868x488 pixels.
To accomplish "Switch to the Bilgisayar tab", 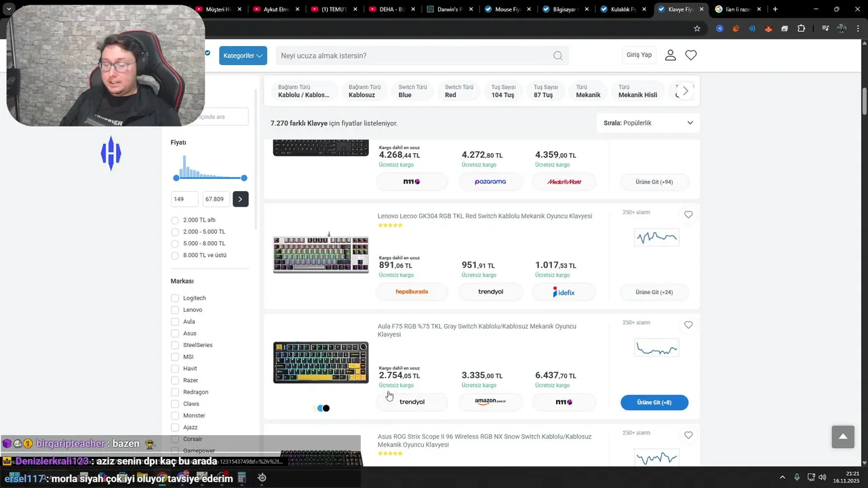I will [566, 9].
